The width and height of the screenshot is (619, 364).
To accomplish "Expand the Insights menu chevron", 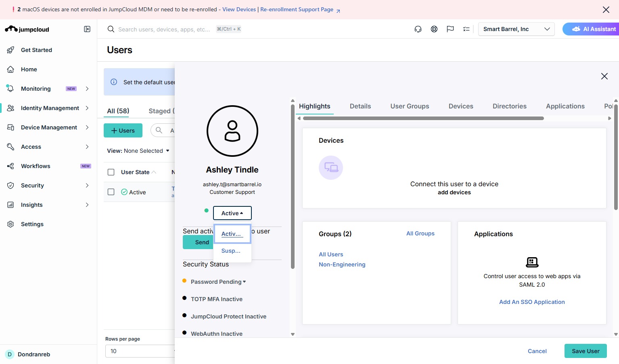I will pos(87,205).
